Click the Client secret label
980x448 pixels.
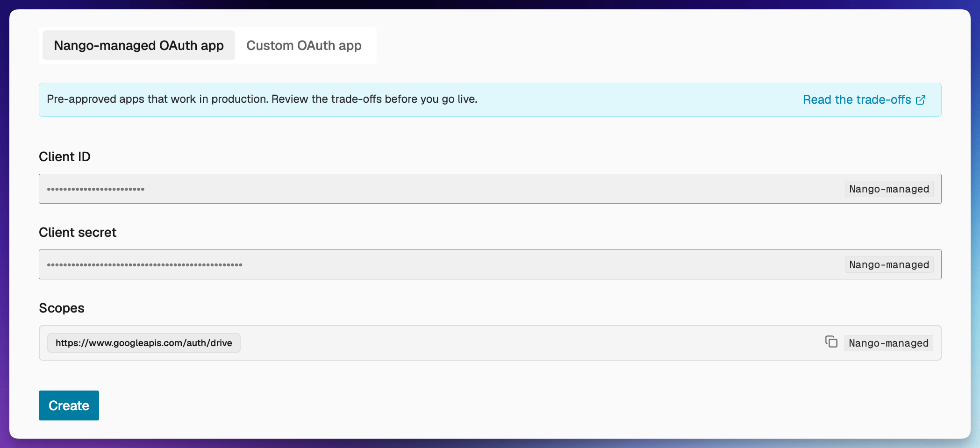(78, 232)
